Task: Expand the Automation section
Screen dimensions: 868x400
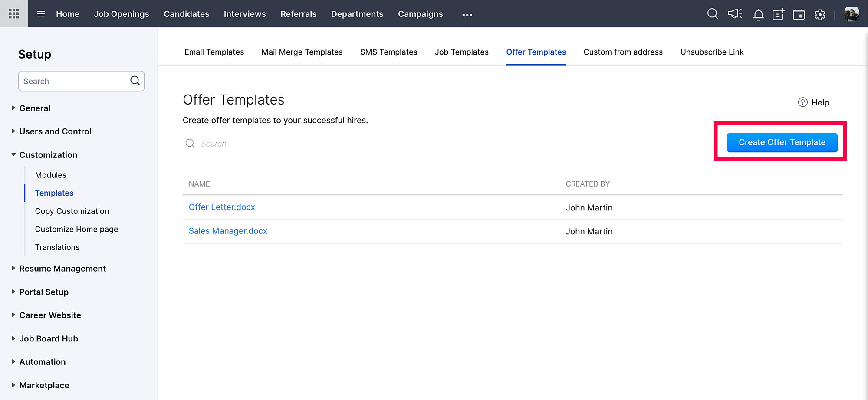Action: point(42,362)
